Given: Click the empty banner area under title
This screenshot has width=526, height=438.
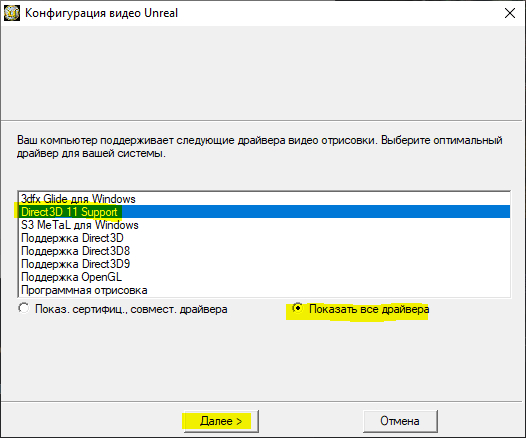Looking at the screenshot, I should click(263, 73).
